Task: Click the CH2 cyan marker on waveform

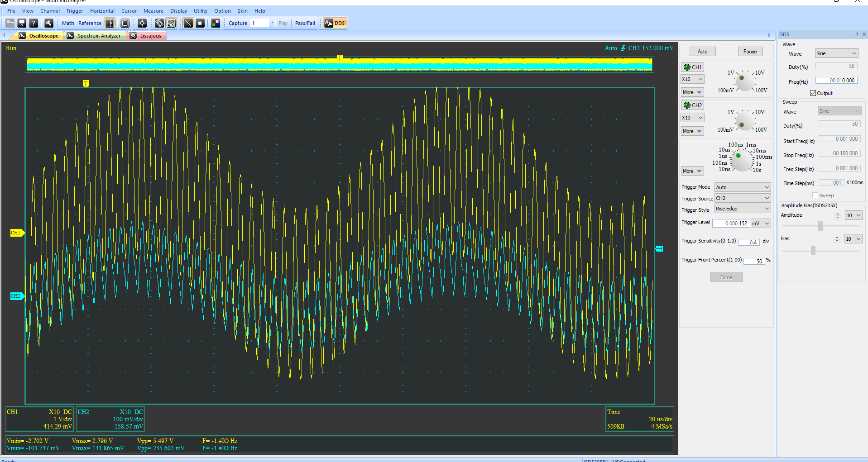Action: point(17,296)
